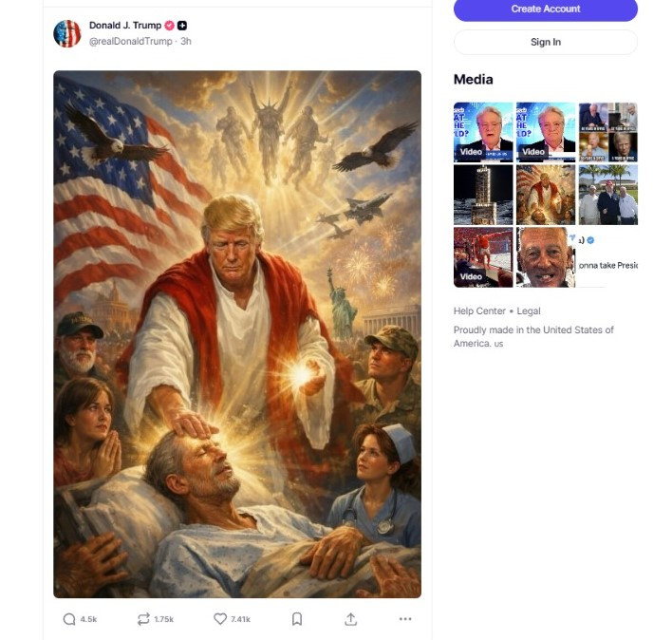Bookmark this post
This screenshot has height=640, width=672.
pyautogui.click(x=297, y=618)
